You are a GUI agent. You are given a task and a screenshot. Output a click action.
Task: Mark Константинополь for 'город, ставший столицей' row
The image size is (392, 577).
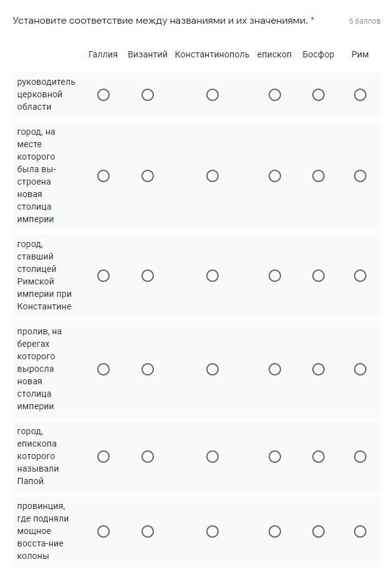coord(213,276)
